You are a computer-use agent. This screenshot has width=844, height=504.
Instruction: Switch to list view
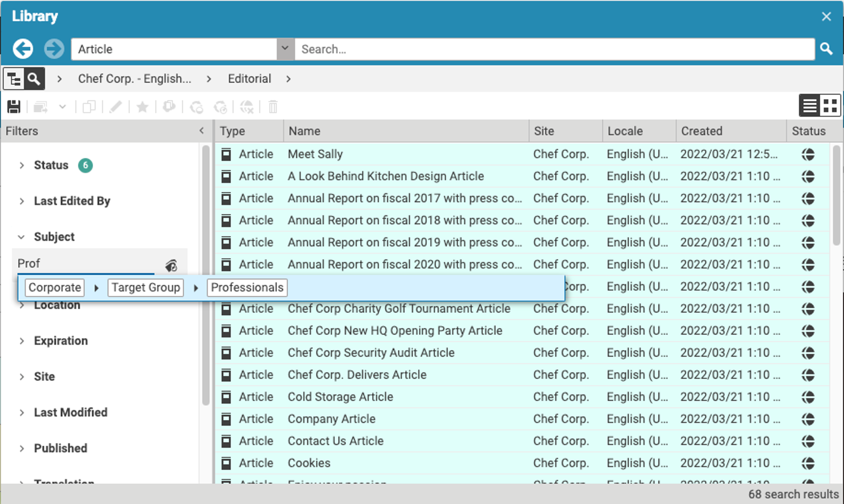(x=810, y=105)
